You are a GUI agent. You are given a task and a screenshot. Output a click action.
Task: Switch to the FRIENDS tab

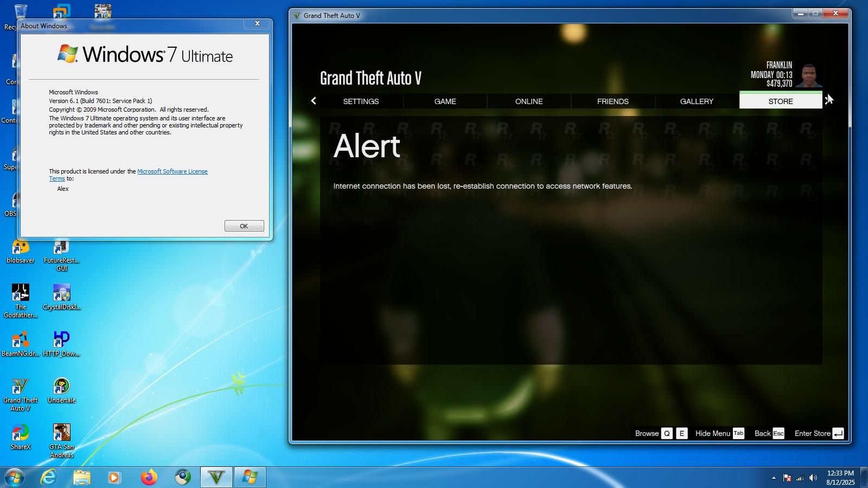pyautogui.click(x=612, y=101)
